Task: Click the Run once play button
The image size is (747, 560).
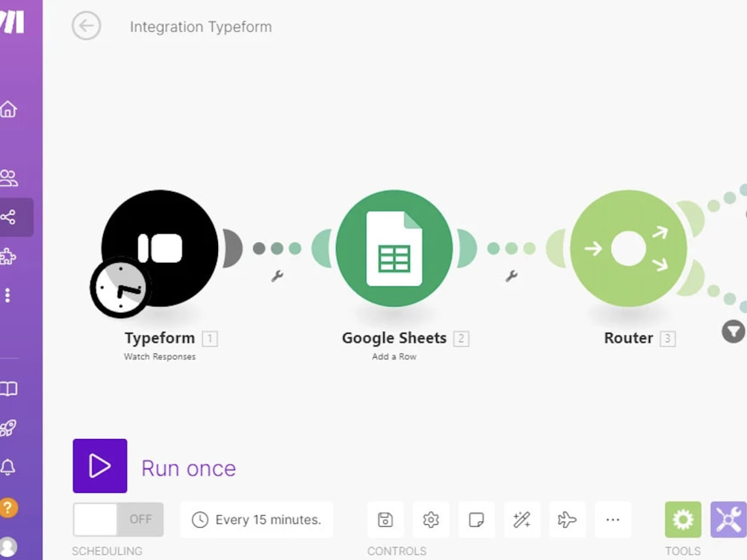Action: 100,466
